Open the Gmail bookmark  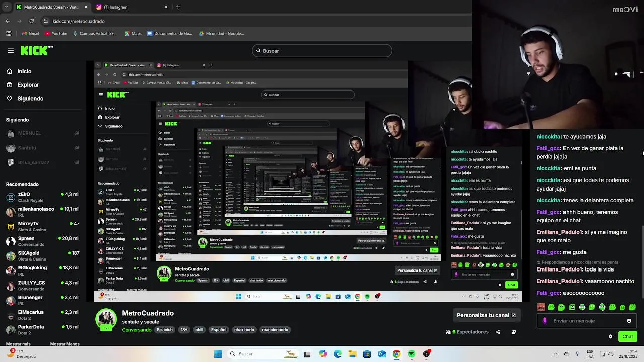pos(31,34)
